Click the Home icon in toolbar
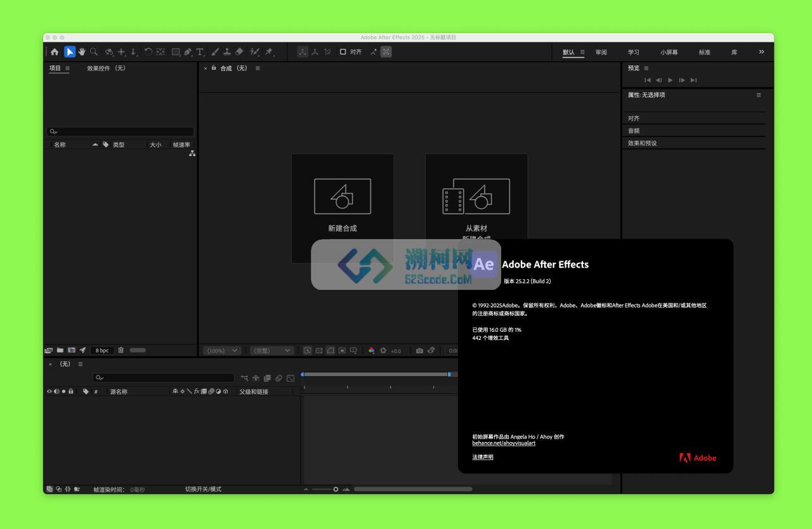This screenshot has width=812, height=529. click(55, 52)
